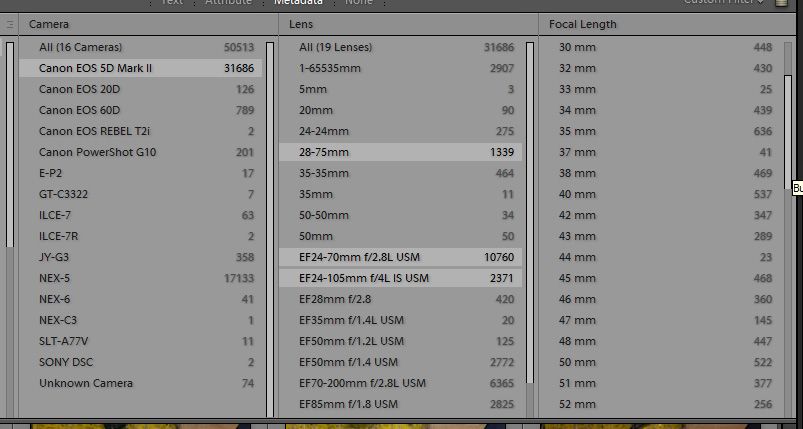Select 1-65535mm lens row

click(400, 68)
